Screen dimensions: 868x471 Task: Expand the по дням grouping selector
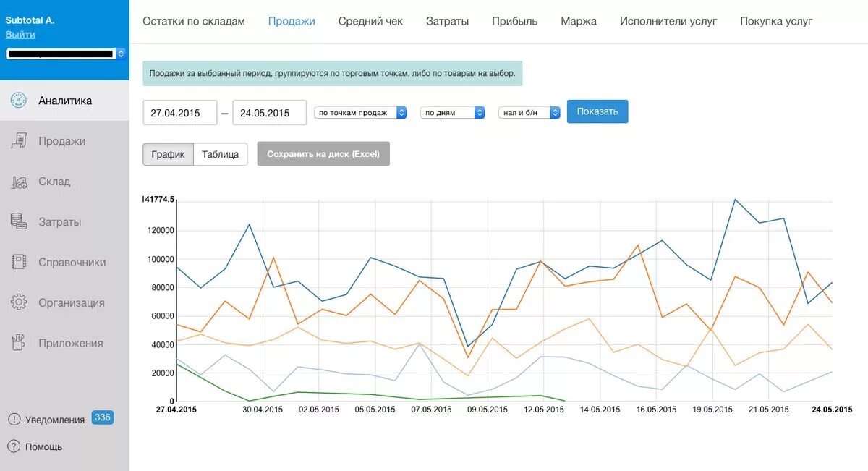tap(452, 112)
